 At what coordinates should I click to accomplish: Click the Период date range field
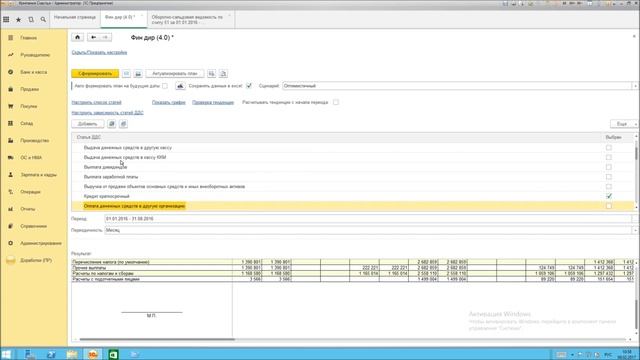pos(368,219)
